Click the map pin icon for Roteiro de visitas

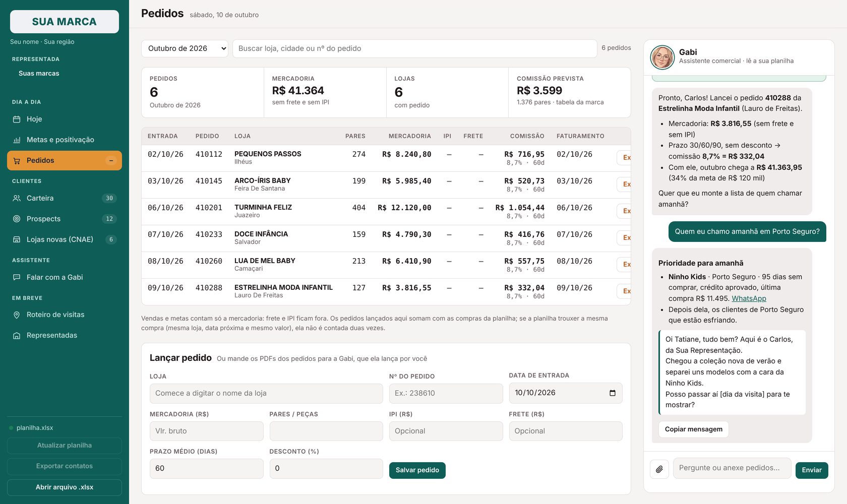pos(17,315)
